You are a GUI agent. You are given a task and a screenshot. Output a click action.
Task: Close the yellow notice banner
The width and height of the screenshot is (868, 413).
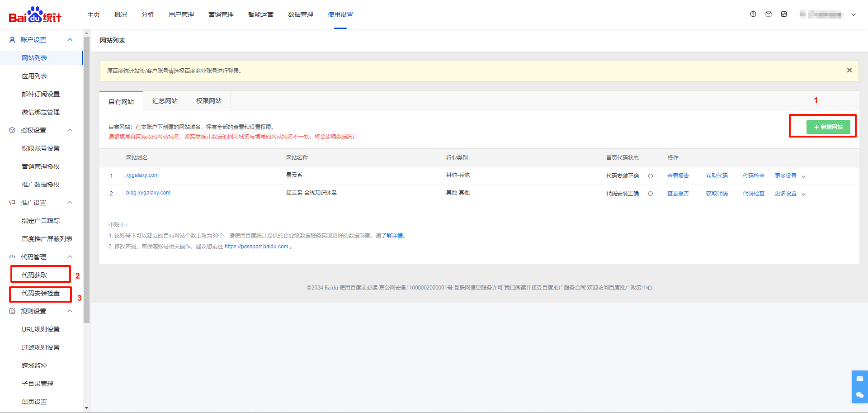(x=849, y=71)
